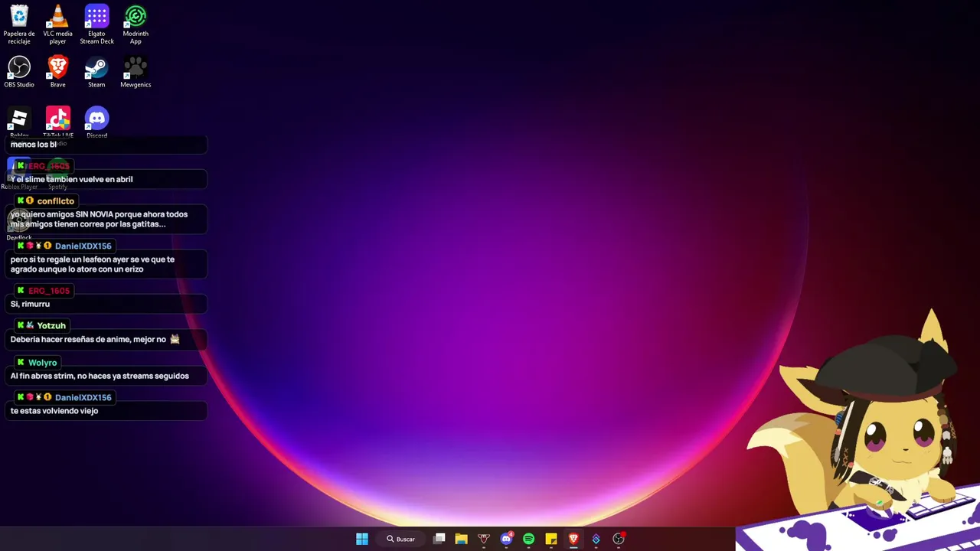Click message "Y el slime tambien vuelve en abril"
This screenshot has height=551, width=980.
click(x=71, y=180)
